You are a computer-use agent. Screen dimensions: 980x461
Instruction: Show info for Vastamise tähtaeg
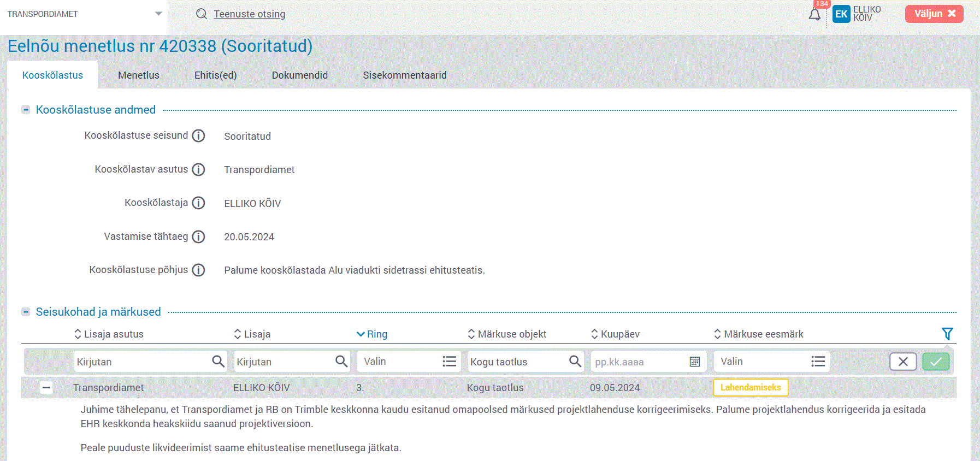coord(199,237)
